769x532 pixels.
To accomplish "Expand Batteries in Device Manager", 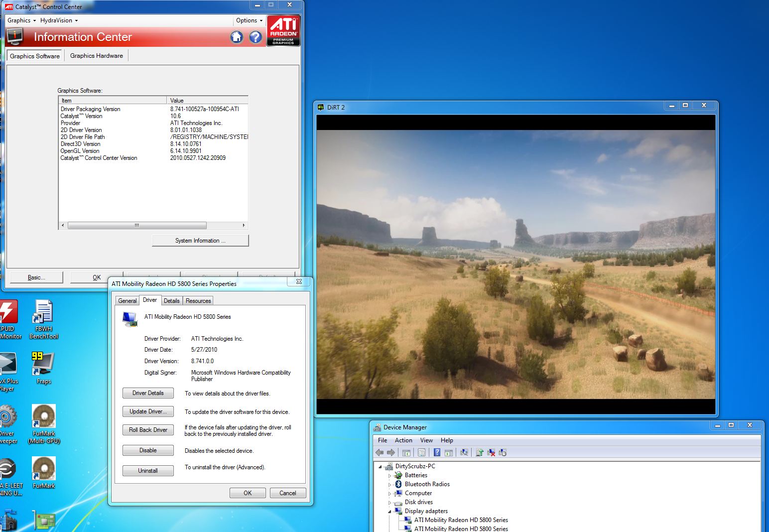I will click(x=389, y=476).
